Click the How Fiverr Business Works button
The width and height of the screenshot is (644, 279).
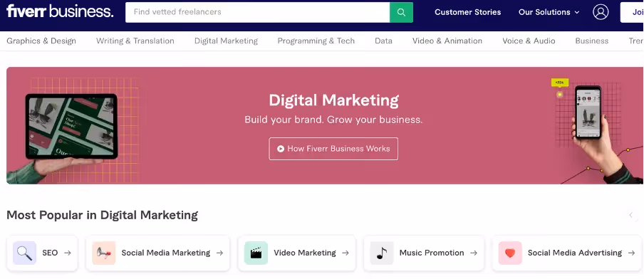tap(333, 149)
